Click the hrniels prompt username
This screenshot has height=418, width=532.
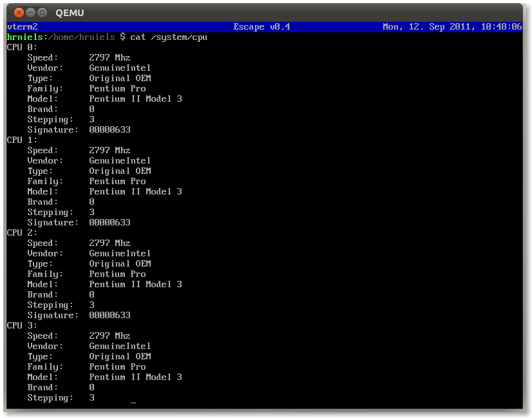24,37
